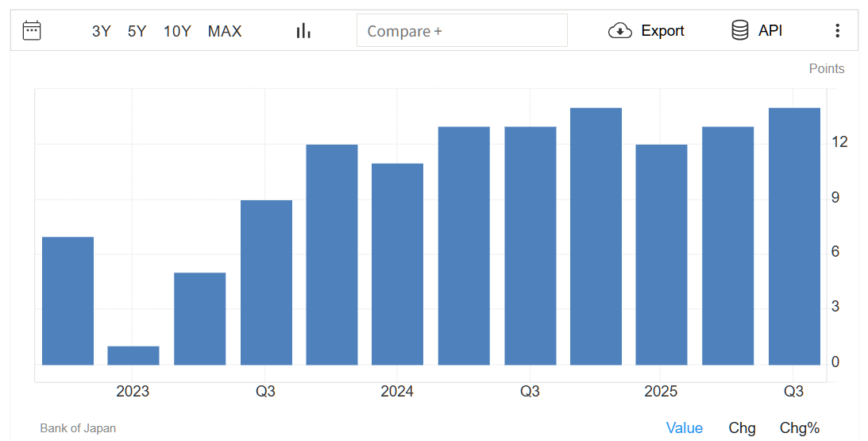868x441 pixels.
Task: Choose the 10Y time range
Action: [177, 32]
